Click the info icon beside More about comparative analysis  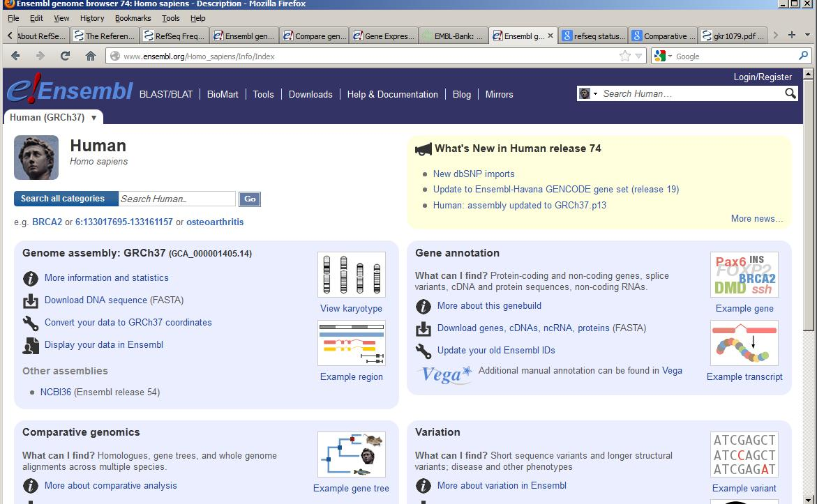click(31, 486)
